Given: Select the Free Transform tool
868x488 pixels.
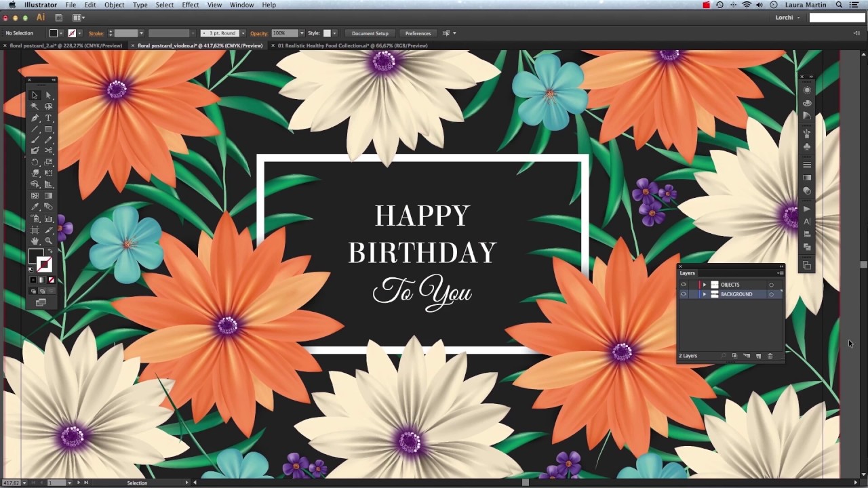Looking at the screenshot, I should tap(48, 172).
